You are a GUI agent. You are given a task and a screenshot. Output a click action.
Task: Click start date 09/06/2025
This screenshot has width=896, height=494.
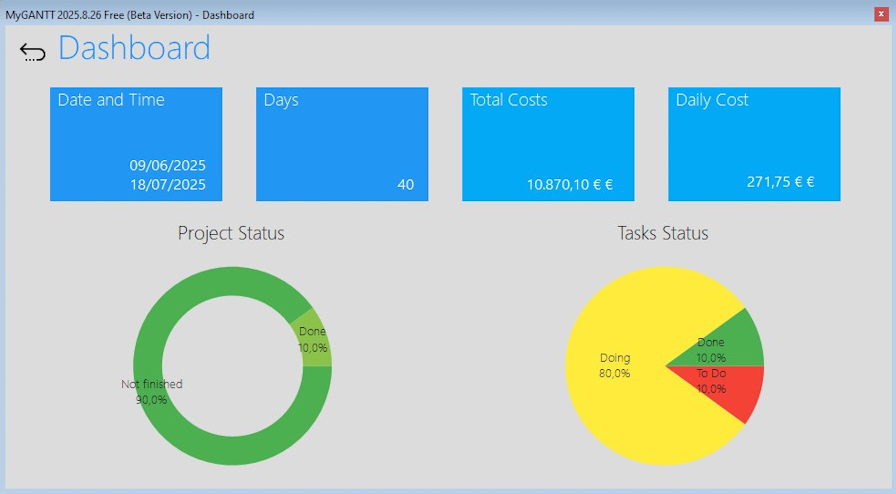click(x=167, y=165)
